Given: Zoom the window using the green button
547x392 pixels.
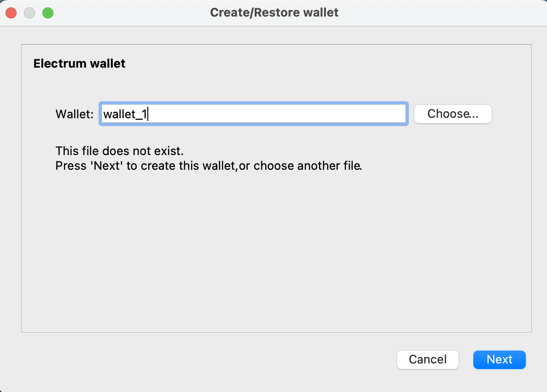Looking at the screenshot, I should [48, 13].
